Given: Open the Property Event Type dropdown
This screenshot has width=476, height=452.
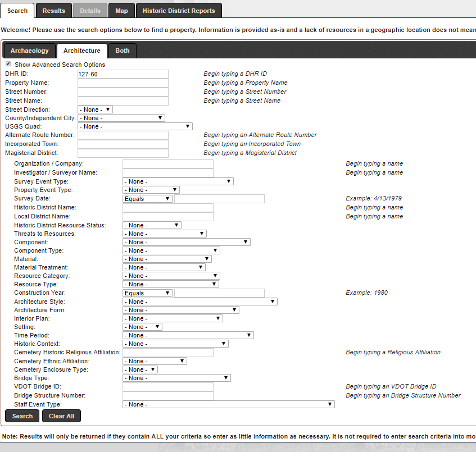Looking at the screenshot, I should tap(151, 190).
